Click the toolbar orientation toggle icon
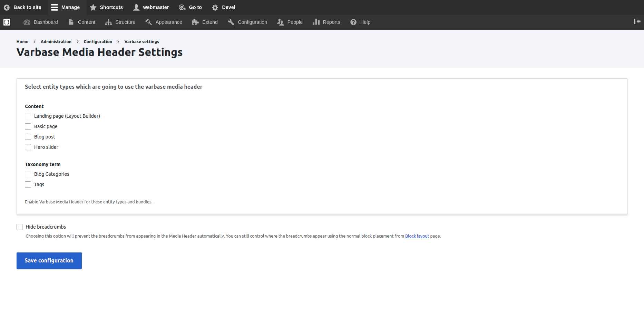Screen dimensions: 644x326 click(637, 22)
